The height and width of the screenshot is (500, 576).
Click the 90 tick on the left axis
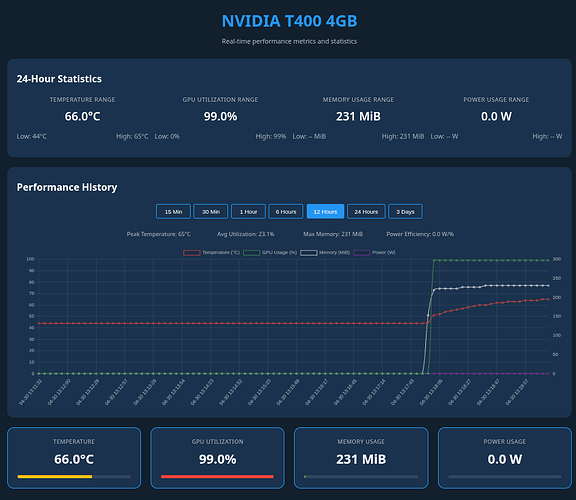point(32,271)
